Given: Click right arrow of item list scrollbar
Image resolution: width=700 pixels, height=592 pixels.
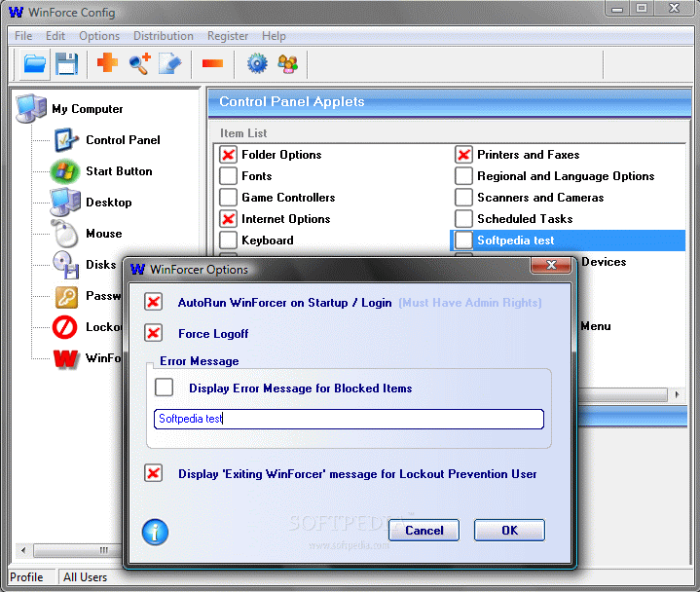Looking at the screenshot, I should [678, 394].
